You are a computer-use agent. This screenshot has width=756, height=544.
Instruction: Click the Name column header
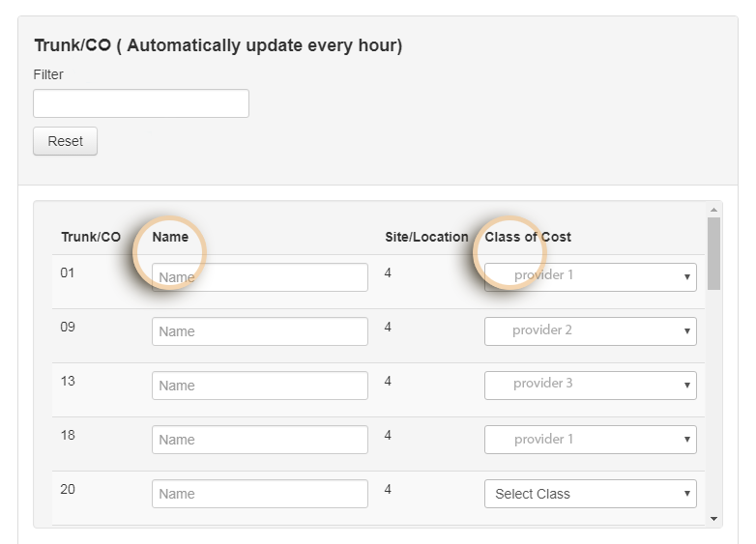coord(170,237)
